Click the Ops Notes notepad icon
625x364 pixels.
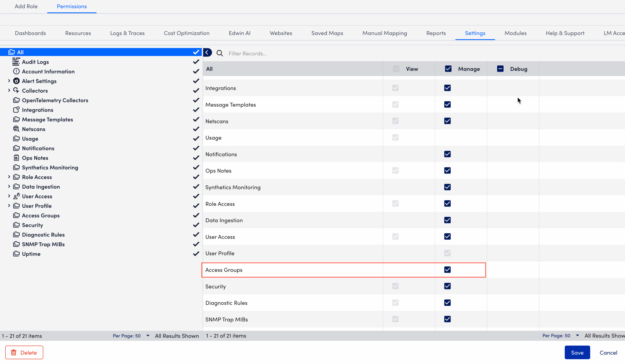16,158
